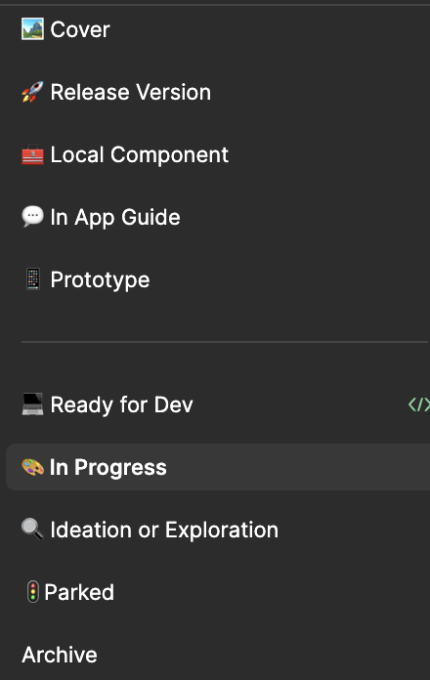
Task: Select the Ready for Dev page
Action: click(218, 405)
